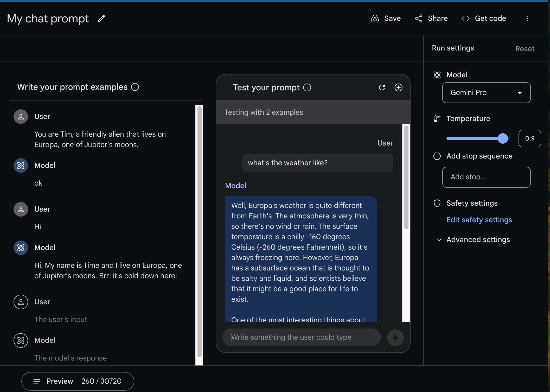
Task: Focus the Add stop sequence input
Action: (x=486, y=177)
